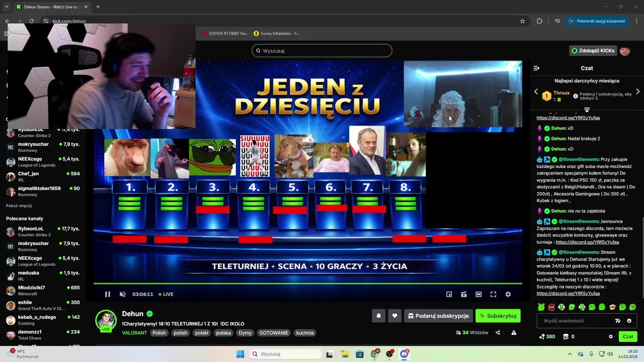
Task: Select the kuchnia tag
Action: [x=305, y=333]
